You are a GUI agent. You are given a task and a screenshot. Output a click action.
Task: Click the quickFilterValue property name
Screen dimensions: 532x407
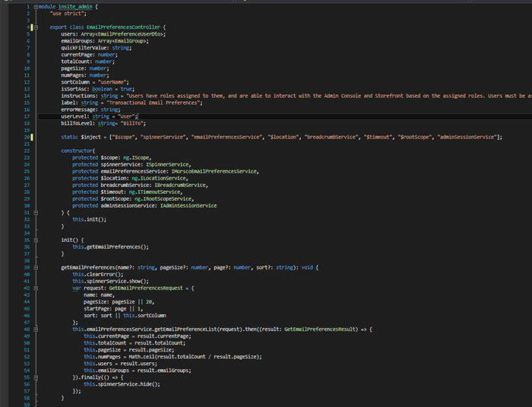tap(84, 48)
